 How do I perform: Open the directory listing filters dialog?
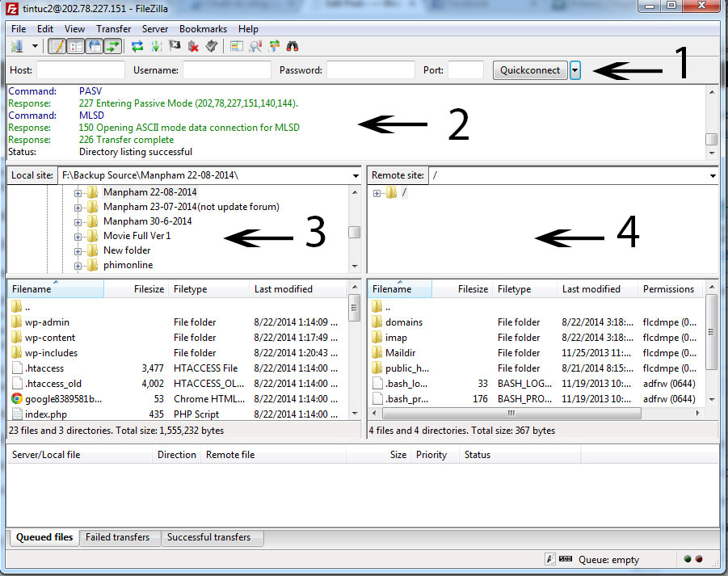237,46
